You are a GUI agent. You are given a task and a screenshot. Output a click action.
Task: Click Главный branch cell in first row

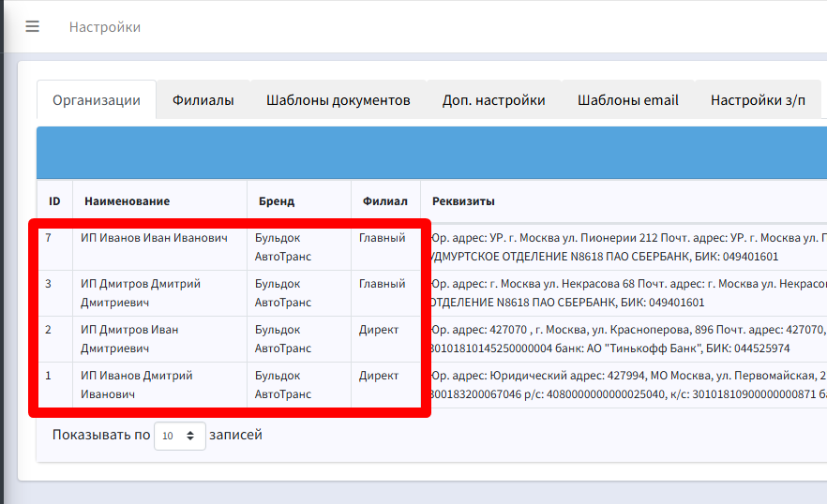pos(383,239)
